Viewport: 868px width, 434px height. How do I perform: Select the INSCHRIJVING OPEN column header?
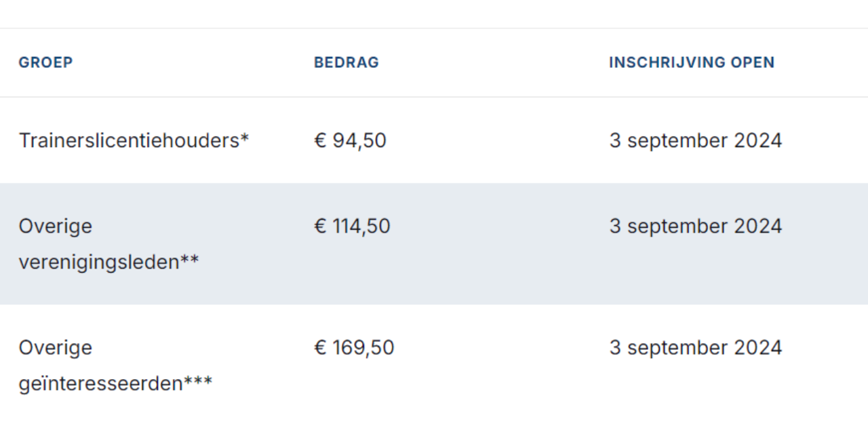tap(691, 62)
